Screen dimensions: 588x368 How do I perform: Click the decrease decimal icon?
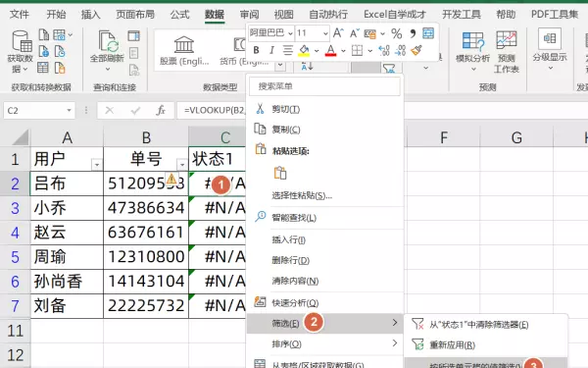(400, 50)
